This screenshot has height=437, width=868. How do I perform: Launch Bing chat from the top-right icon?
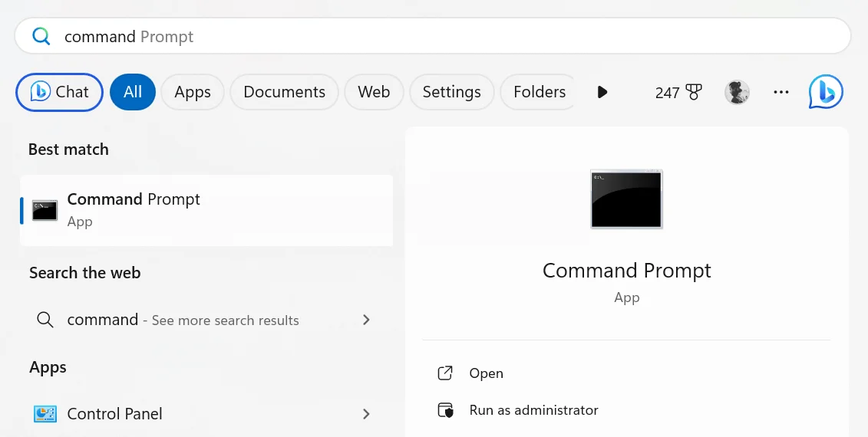tap(825, 92)
